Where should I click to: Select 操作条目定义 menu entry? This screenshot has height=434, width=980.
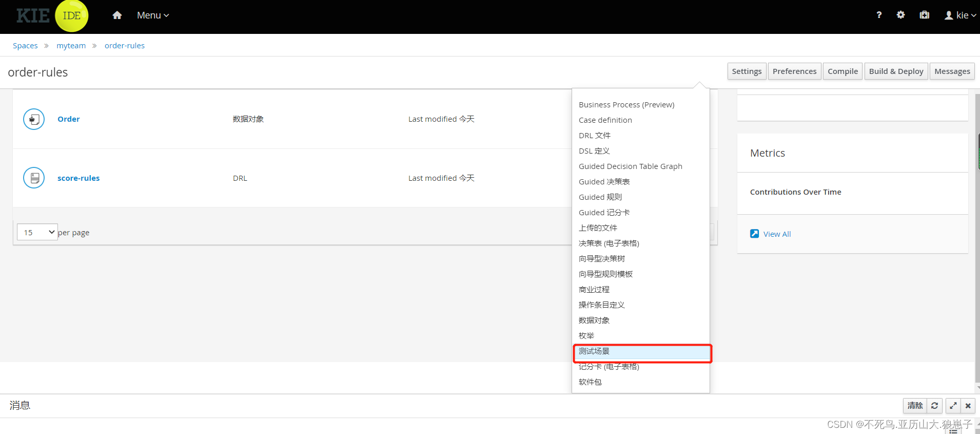641,305
